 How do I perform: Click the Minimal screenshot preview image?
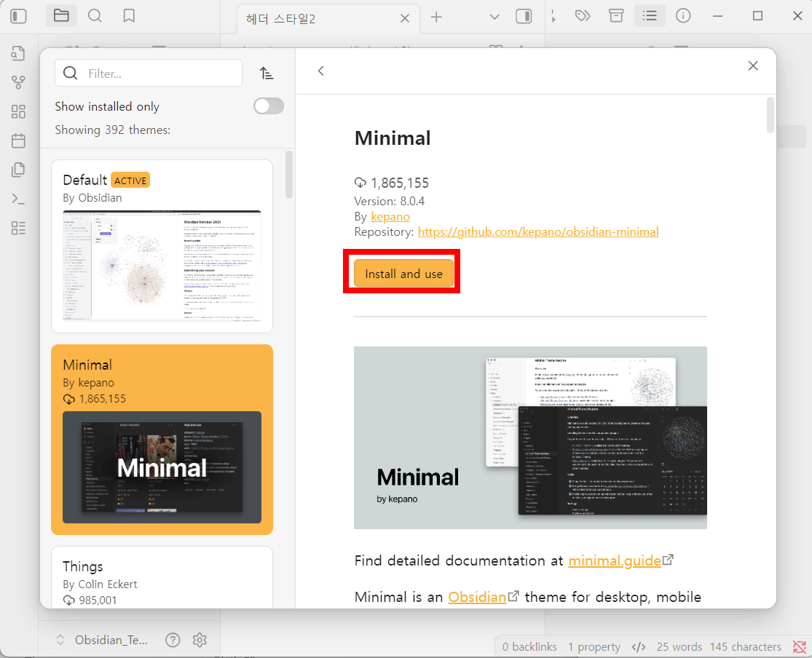click(x=530, y=437)
